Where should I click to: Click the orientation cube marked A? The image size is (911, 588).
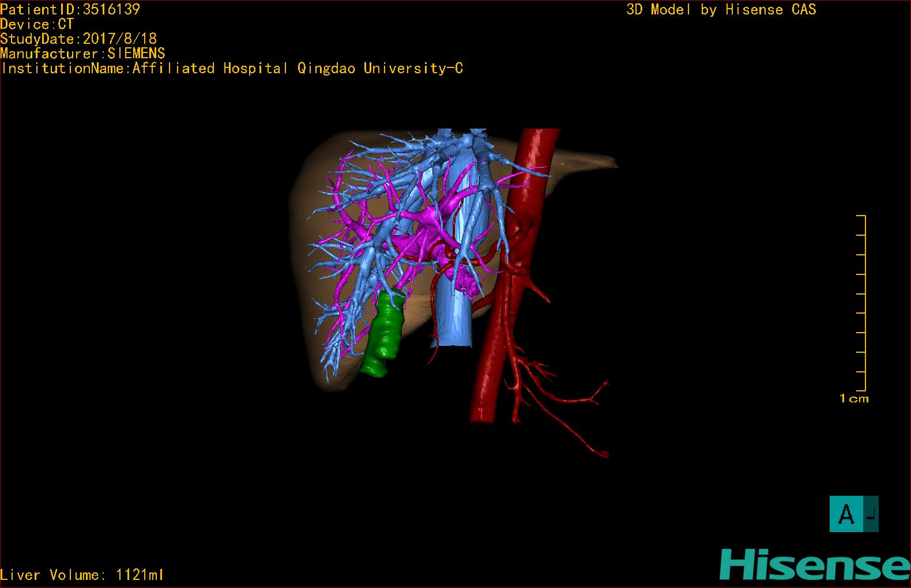click(854, 514)
